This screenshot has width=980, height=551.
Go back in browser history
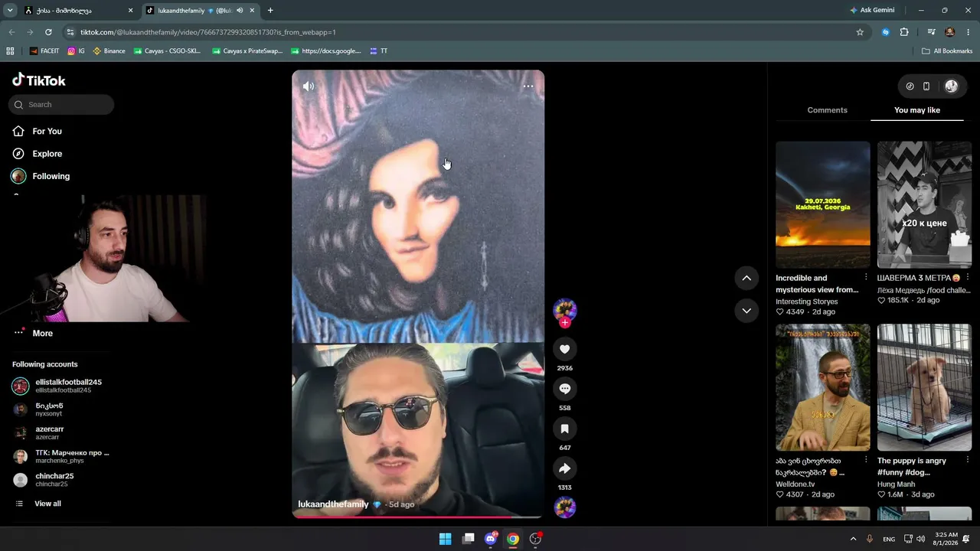click(x=11, y=32)
